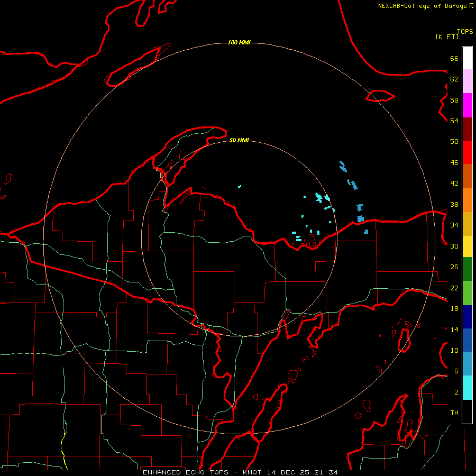Pick the bright orange legend swatch
This screenshot has height=476, width=476.
pyautogui.click(x=467, y=200)
